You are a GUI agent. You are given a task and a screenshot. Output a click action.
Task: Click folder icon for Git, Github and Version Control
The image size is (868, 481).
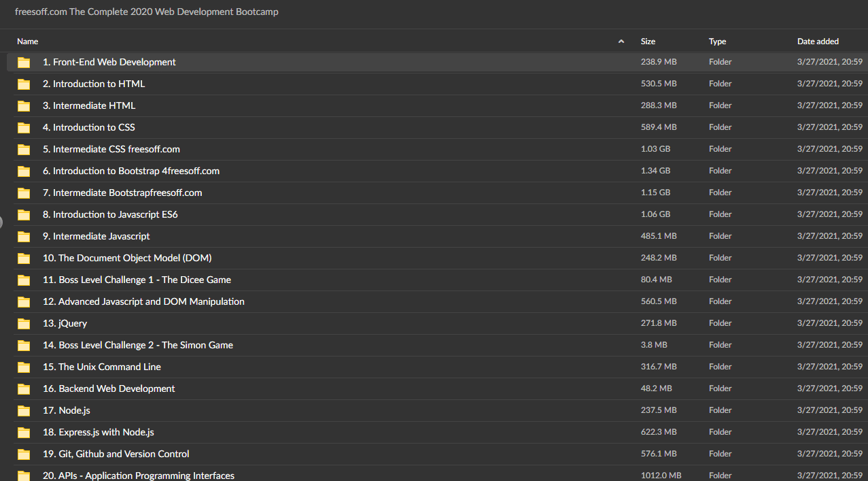[24, 454]
